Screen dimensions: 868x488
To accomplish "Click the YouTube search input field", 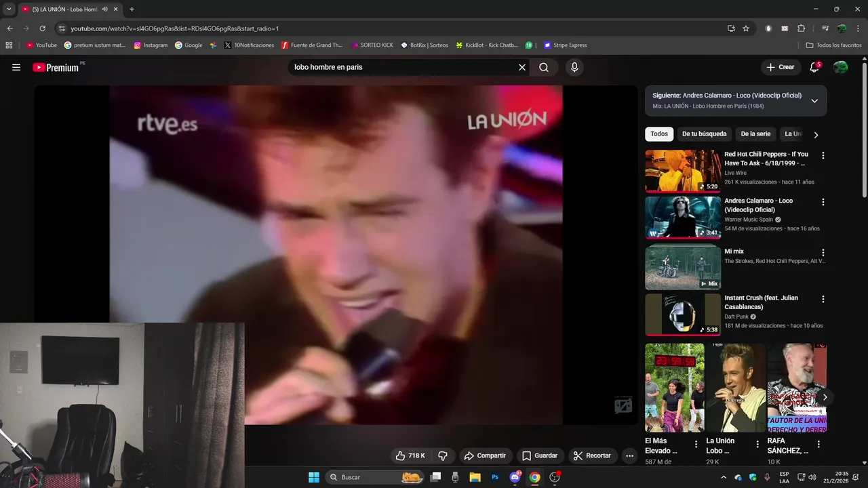I will (403, 67).
